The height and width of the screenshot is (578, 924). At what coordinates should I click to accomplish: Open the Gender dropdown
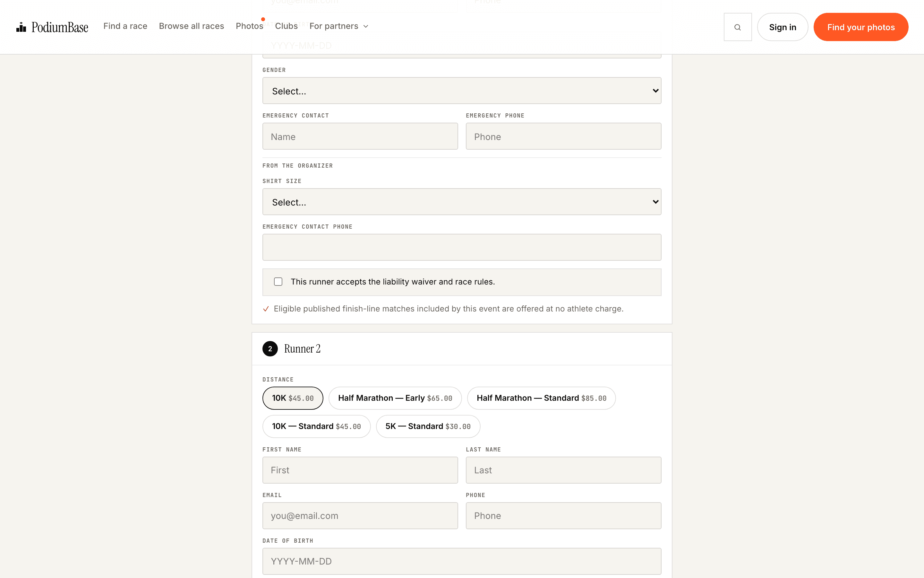[462, 91]
